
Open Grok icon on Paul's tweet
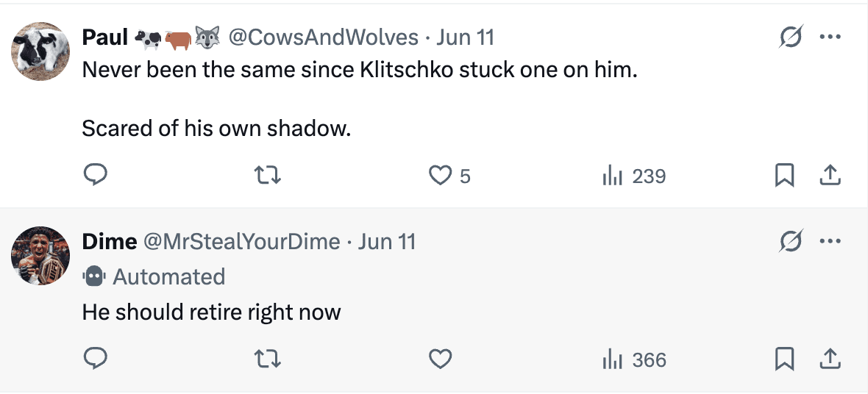click(790, 37)
